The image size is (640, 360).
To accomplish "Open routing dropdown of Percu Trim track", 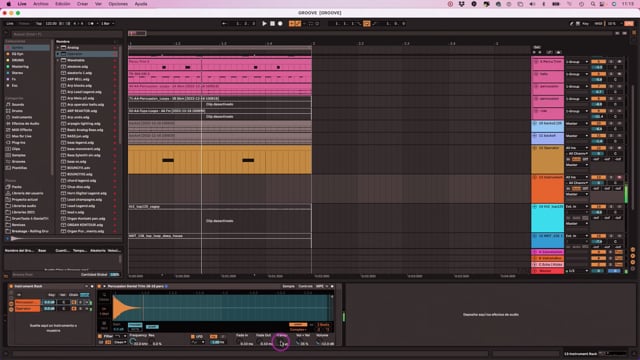I will click(577, 62).
